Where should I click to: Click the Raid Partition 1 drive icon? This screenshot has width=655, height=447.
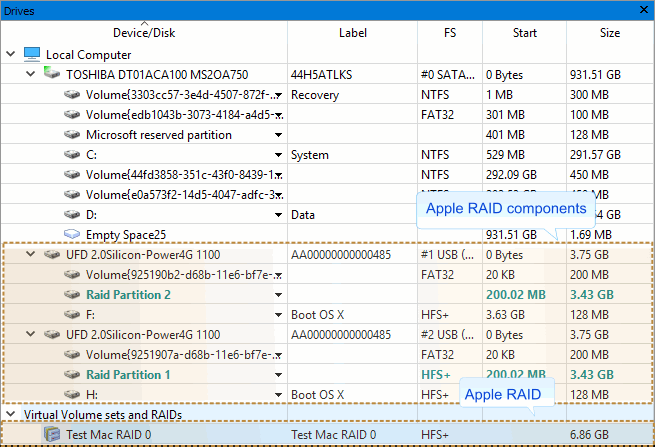pyautogui.click(x=72, y=375)
